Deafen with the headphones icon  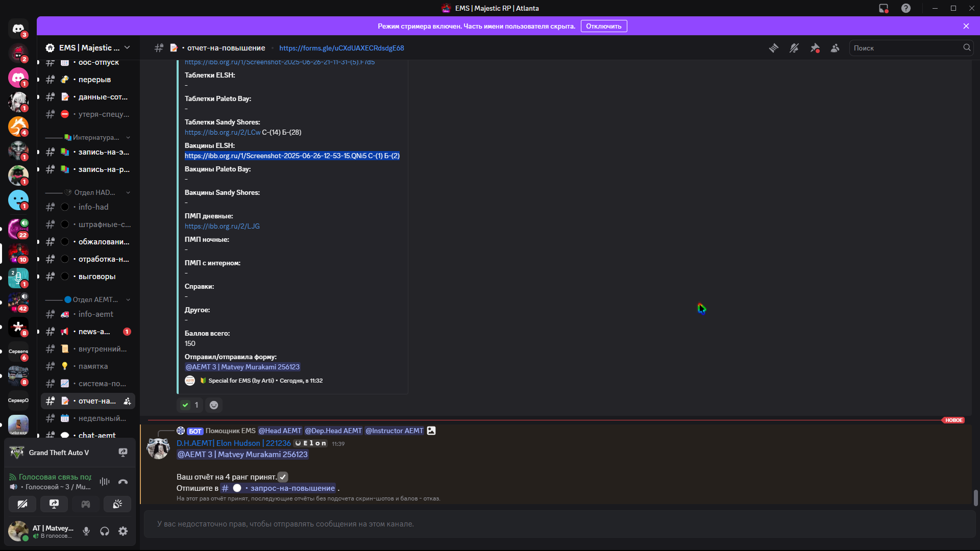pos(105,531)
